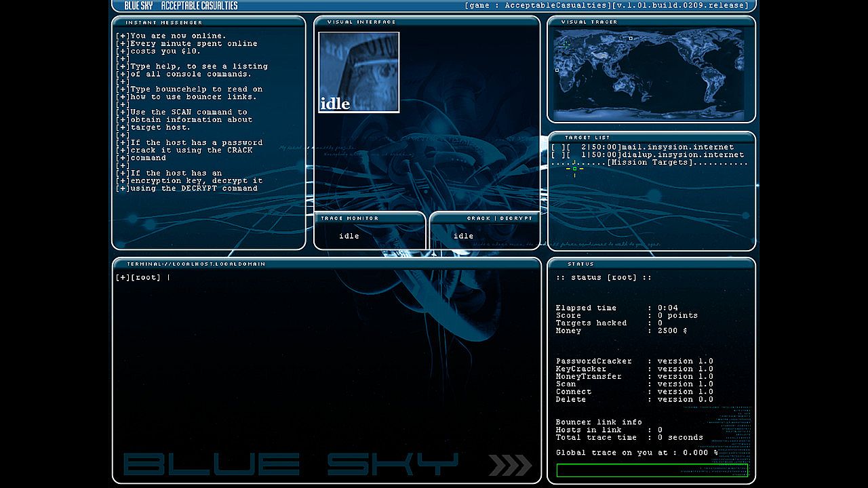Screen dimensions: 868x488
Task: Click the PasswordCracker version line in status
Action: [x=634, y=361]
